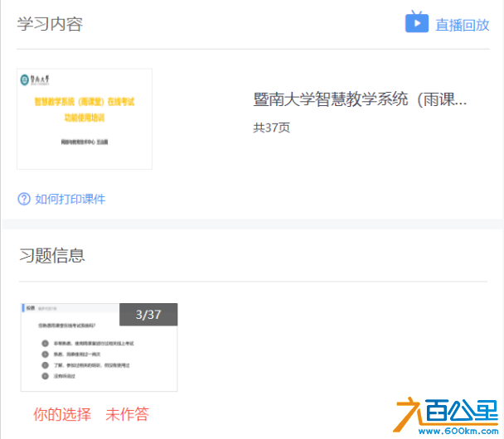504x439 pixels.
Task: Click the 习题信息 section heading
Action: tap(52, 256)
